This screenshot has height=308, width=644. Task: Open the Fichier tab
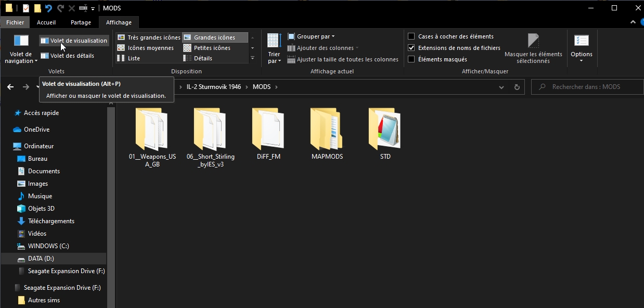tap(15, 22)
